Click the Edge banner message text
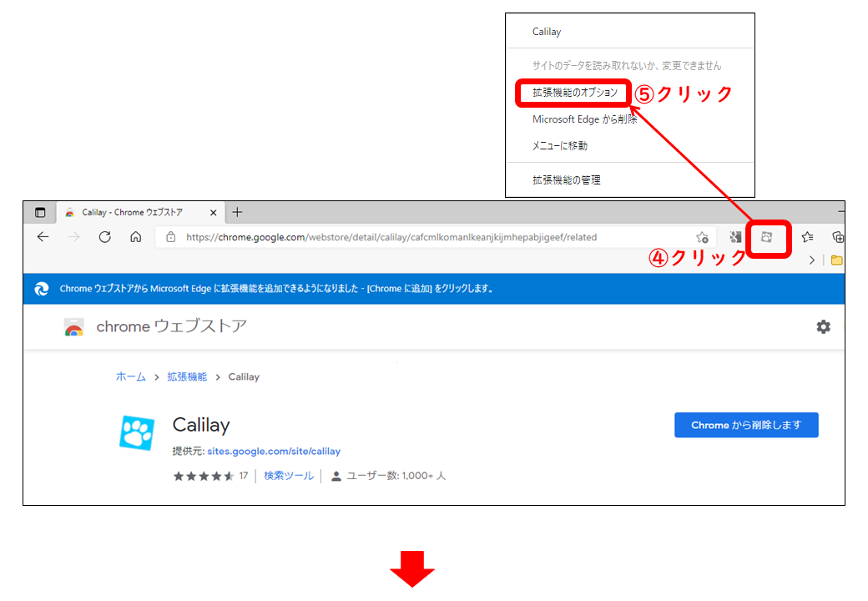868x601 pixels. click(x=277, y=288)
